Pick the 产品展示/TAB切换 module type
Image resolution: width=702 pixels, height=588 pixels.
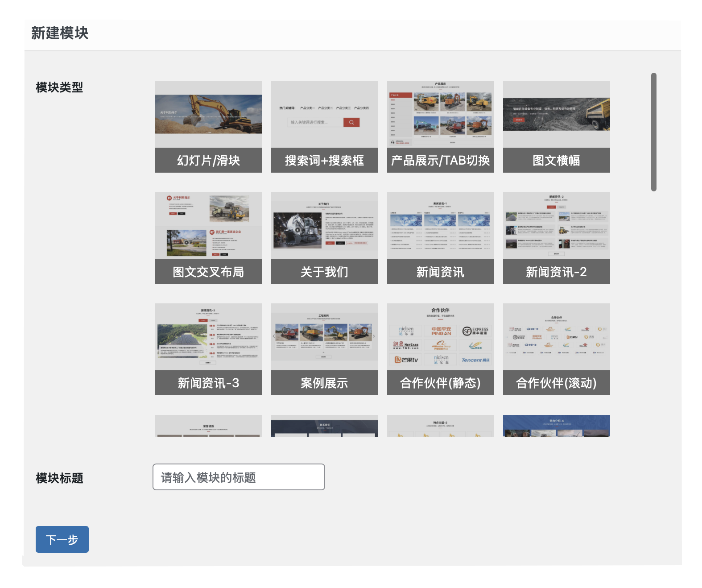pos(440,126)
